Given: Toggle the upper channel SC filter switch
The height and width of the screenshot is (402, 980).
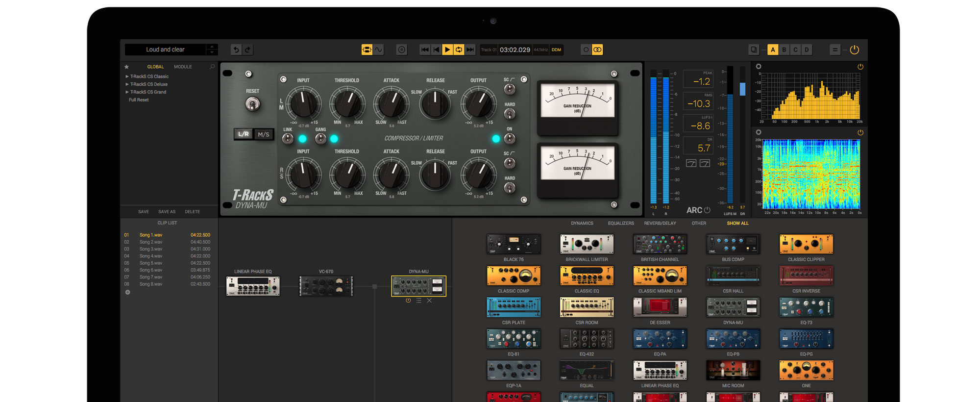Looking at the screenshot, I should [x=510, y=89].
